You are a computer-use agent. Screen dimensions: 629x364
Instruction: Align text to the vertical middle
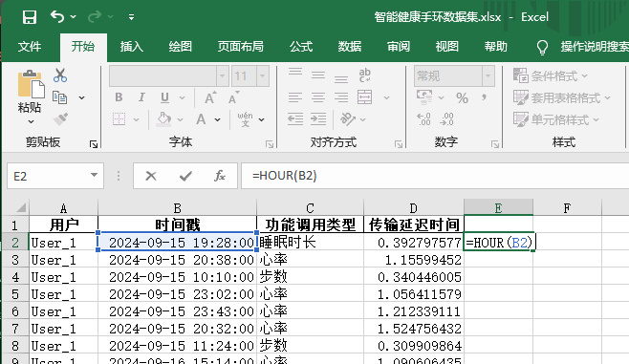click(x=318, y=75)
